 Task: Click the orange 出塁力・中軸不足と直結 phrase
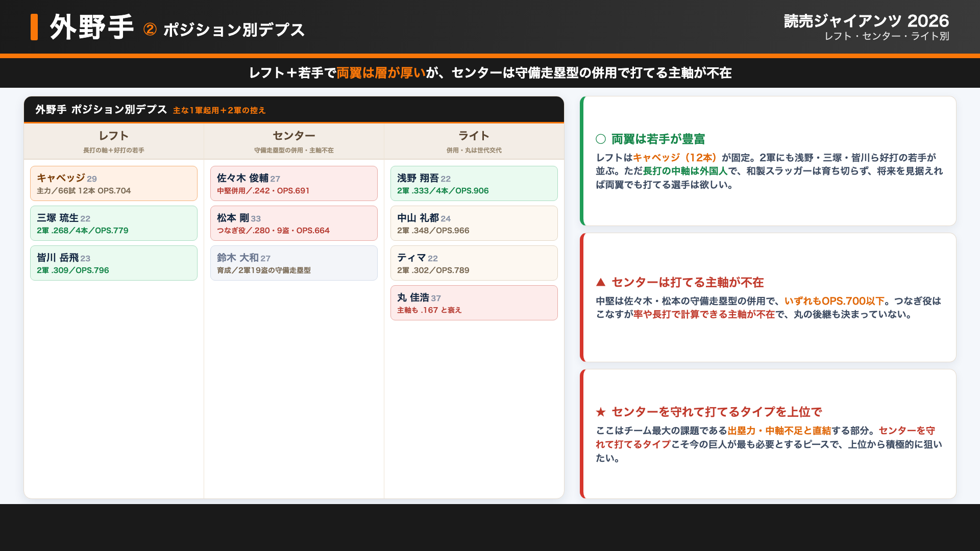(779, 431)
